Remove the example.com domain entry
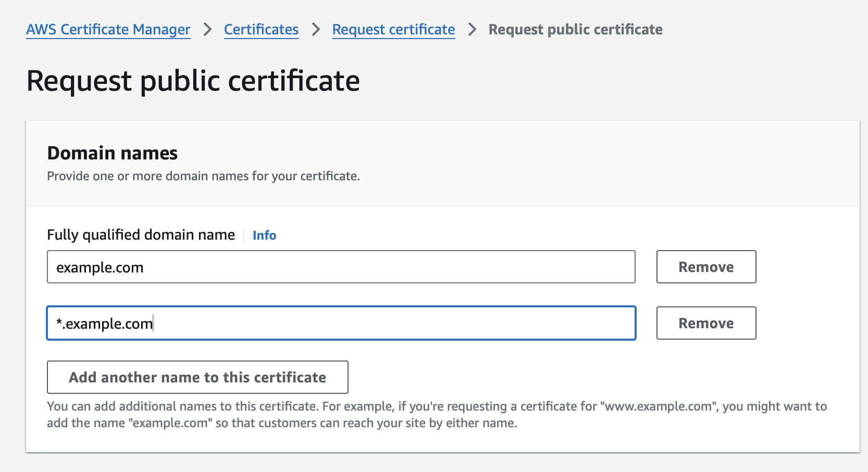The height and width of the screenshot is (472, 868). click(x=705, y=267)
